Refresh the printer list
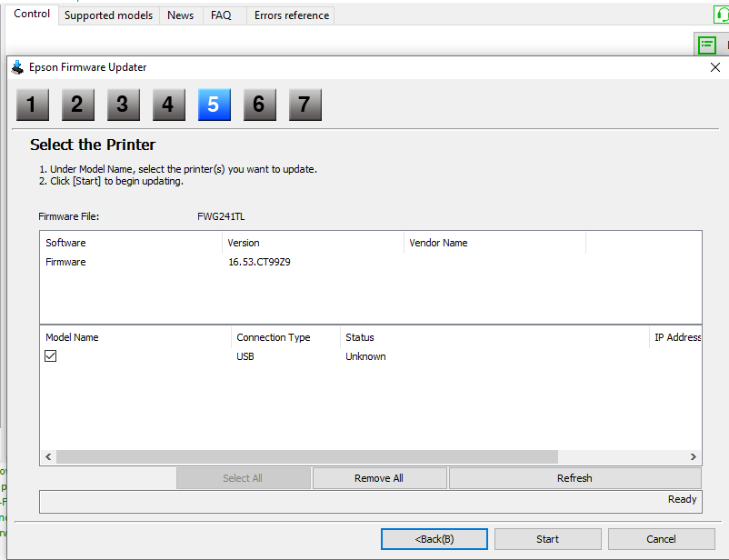729x560 pixels. [575, 478]
